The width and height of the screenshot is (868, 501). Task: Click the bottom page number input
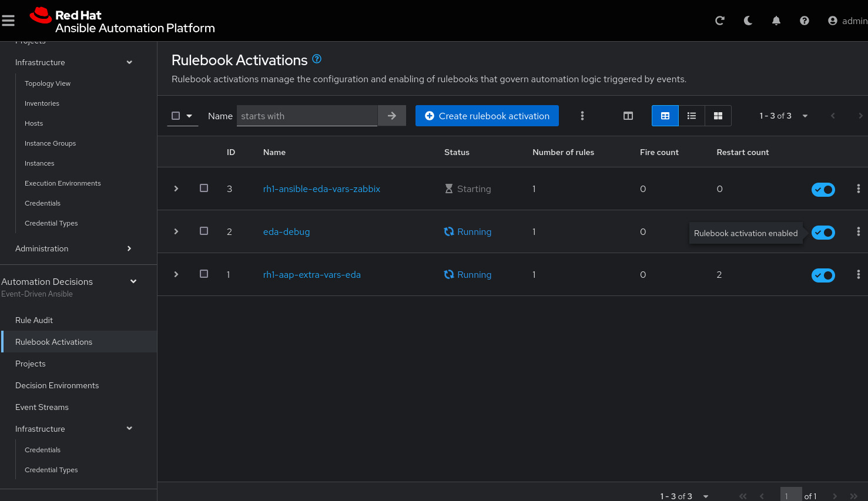(x=791, y=495)
